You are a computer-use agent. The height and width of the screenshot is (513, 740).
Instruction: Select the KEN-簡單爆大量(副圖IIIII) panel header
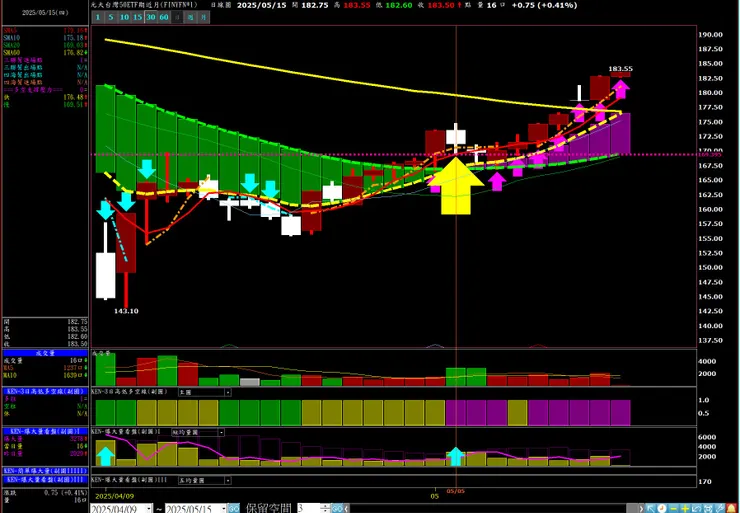pos(45,471)
